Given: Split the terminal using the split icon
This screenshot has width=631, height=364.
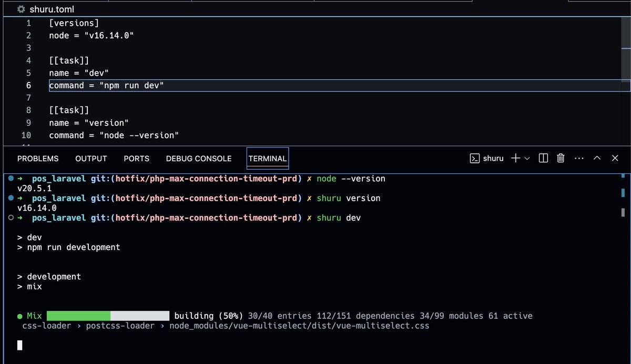Looking at the screenshot, I should point(543,158).
